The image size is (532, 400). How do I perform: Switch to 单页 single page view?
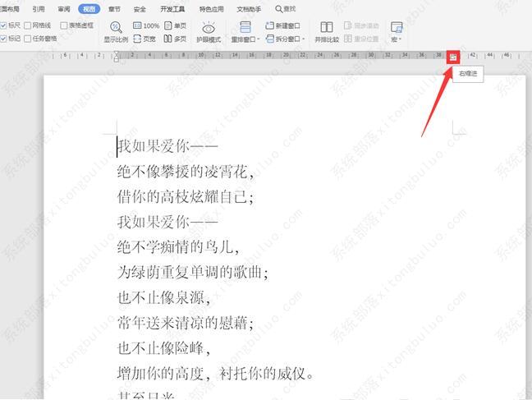[x=175, y=25]
